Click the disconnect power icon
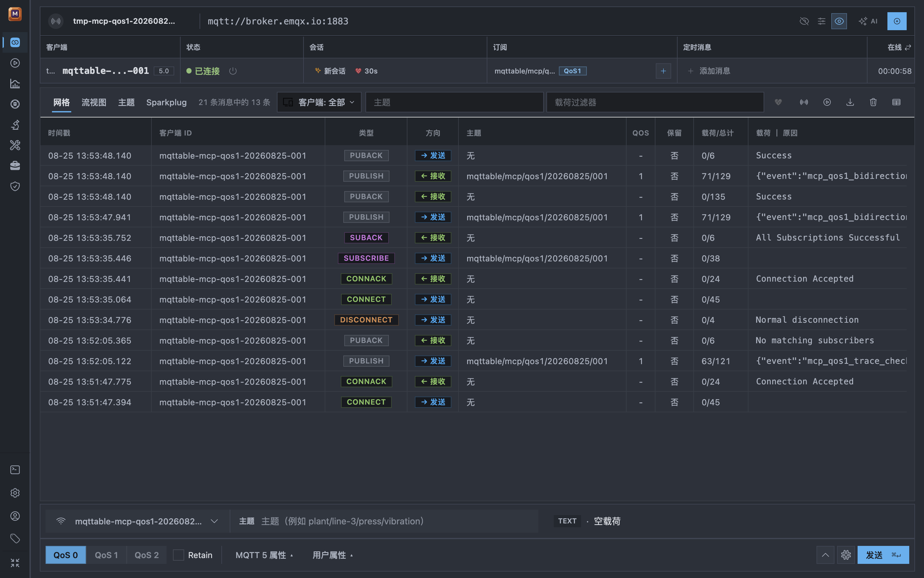 click(x=233, y=71)
